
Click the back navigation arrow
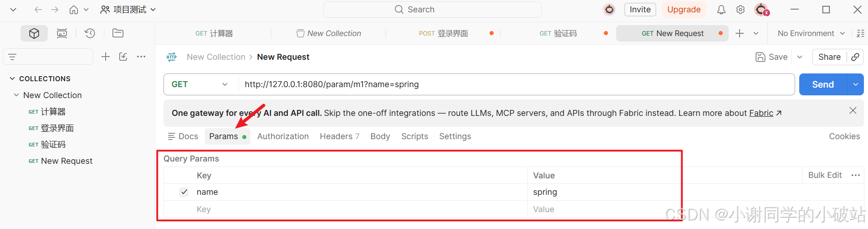click(x=38, y=10)
